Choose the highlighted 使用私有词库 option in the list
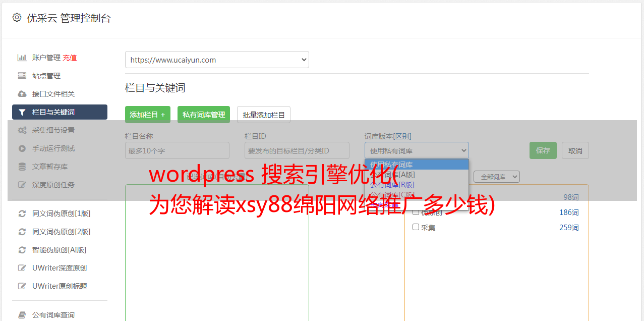This screenshot has width=644, height=321. tap(417, 165)
